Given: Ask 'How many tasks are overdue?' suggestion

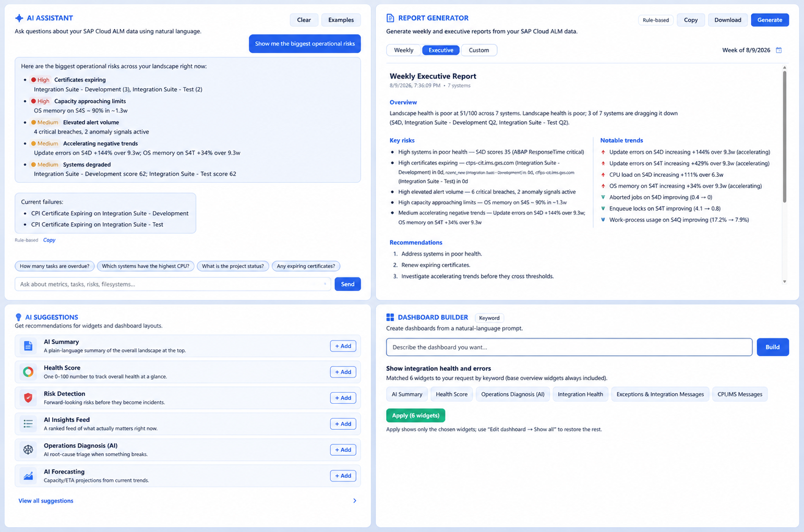Looking at the screenshot, I should (x=54, y=266).
